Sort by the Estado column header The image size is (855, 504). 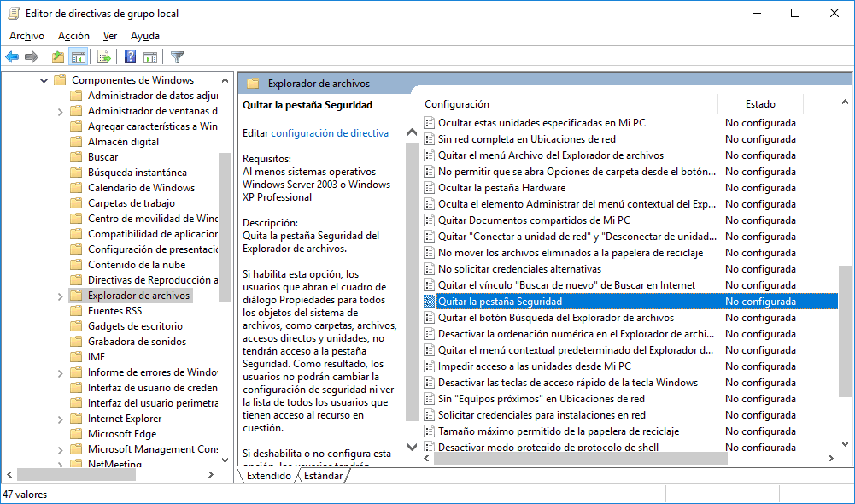[x=761, y=103]
